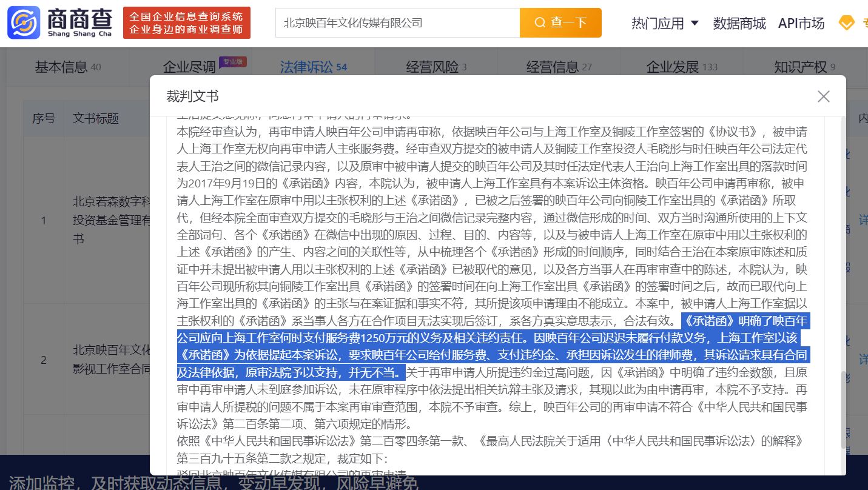Click the 序号 column header

click(44, 118)
